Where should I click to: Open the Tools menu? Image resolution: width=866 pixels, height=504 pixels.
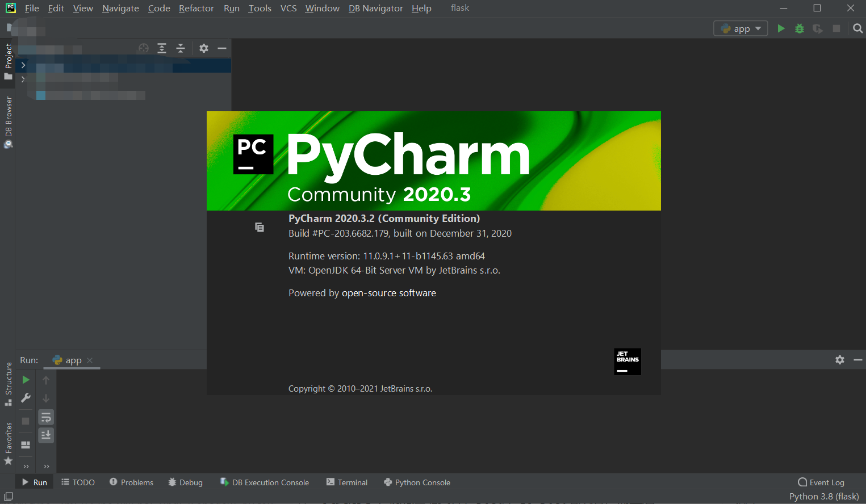pos(260,9)
